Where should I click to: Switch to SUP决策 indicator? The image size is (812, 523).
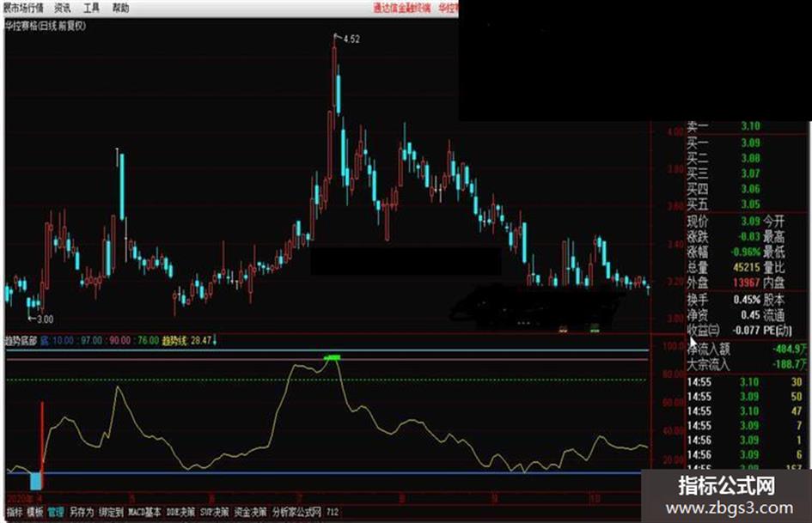pyautogui.click(x=215, y=512)
